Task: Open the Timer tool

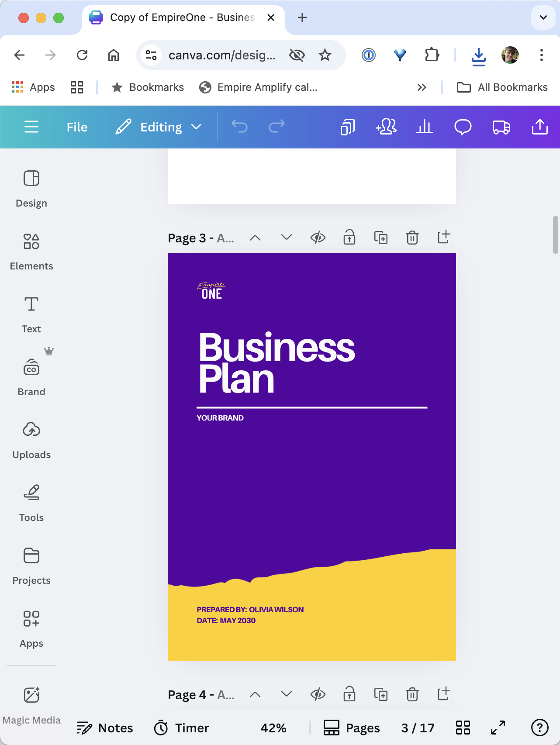Action: coord(182,728)
